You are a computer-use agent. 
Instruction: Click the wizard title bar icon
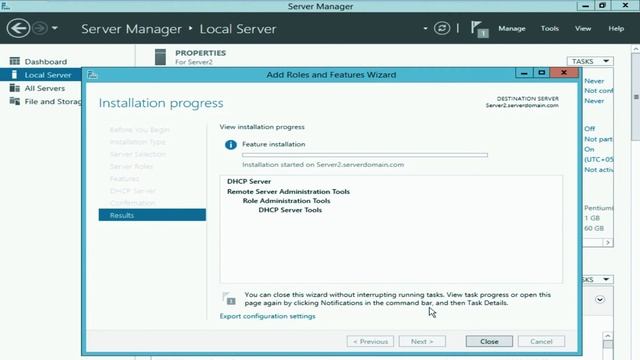click(93, 75)
